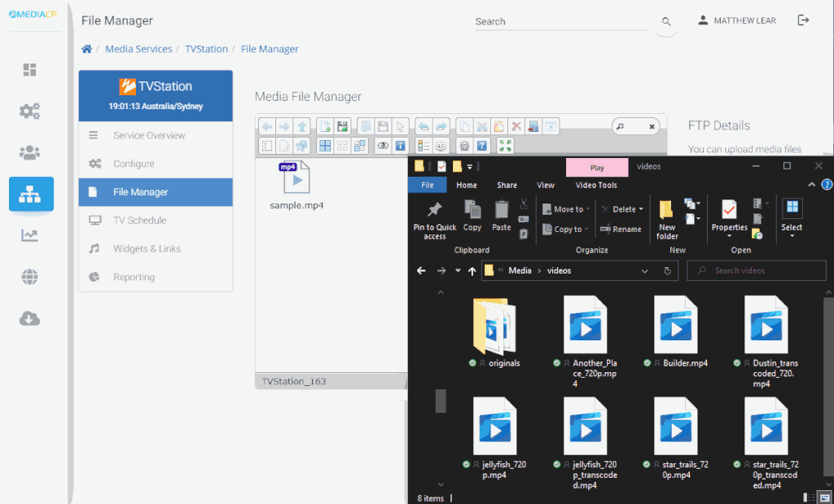Select the pink Play contextual tab in Explorer
Screen dimensions: 834x504
(x=597, y=168)
